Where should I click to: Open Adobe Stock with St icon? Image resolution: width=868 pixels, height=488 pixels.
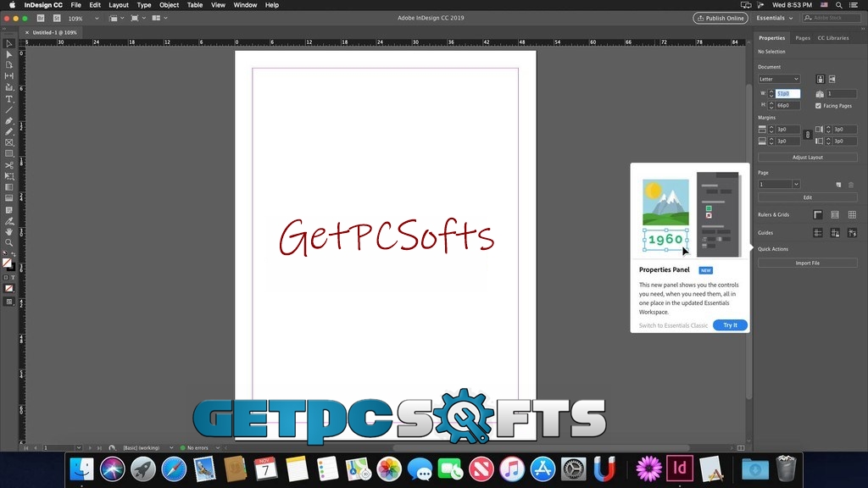(x=57, y=18)
